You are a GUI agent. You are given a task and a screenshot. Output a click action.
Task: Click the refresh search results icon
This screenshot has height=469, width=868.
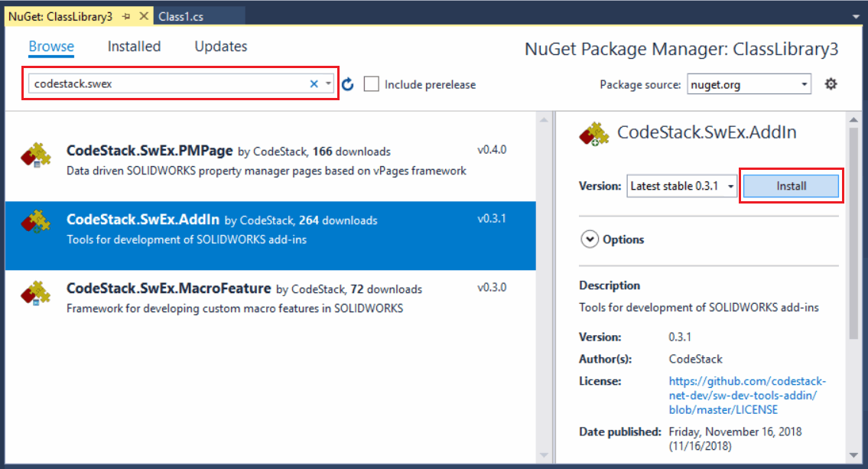pos(348,84)
